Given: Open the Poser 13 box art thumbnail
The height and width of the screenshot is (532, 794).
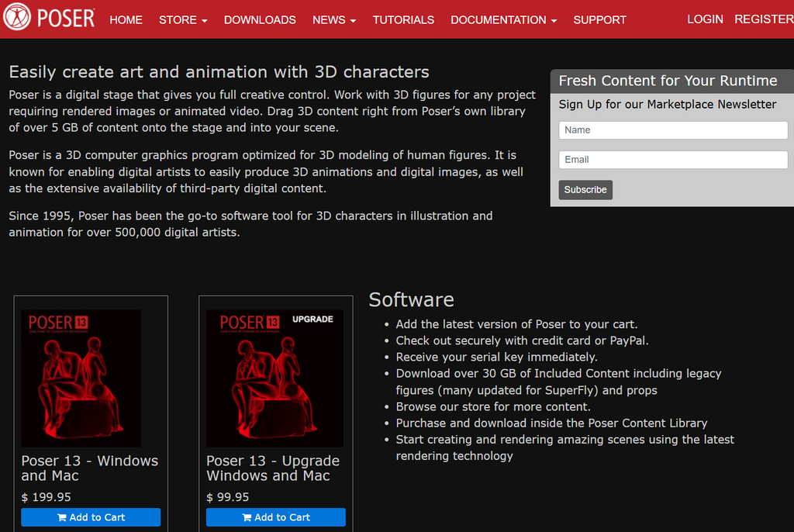Looking at the screenshot, I should click(x=81, y=378).
